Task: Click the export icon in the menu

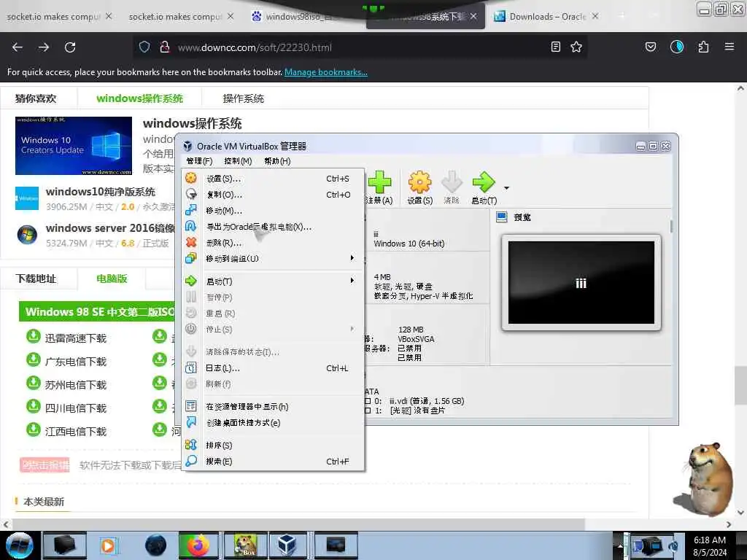Action: [x=191, y=226]
